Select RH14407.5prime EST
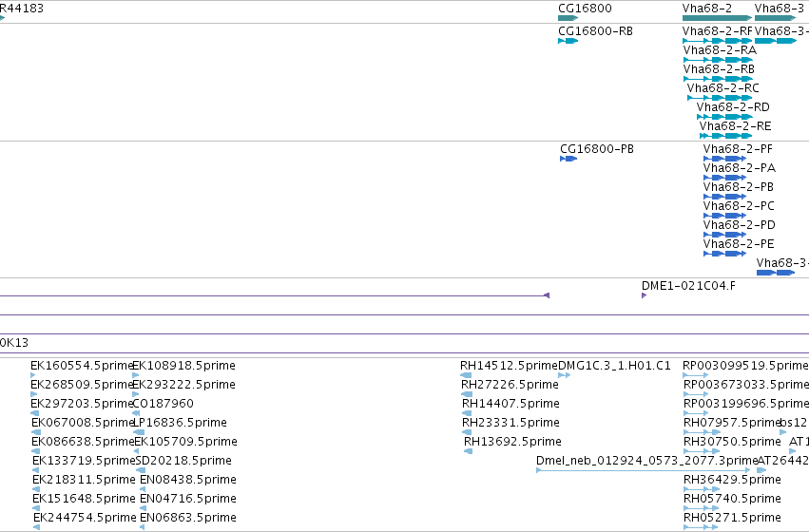 (x=510, y=404)
